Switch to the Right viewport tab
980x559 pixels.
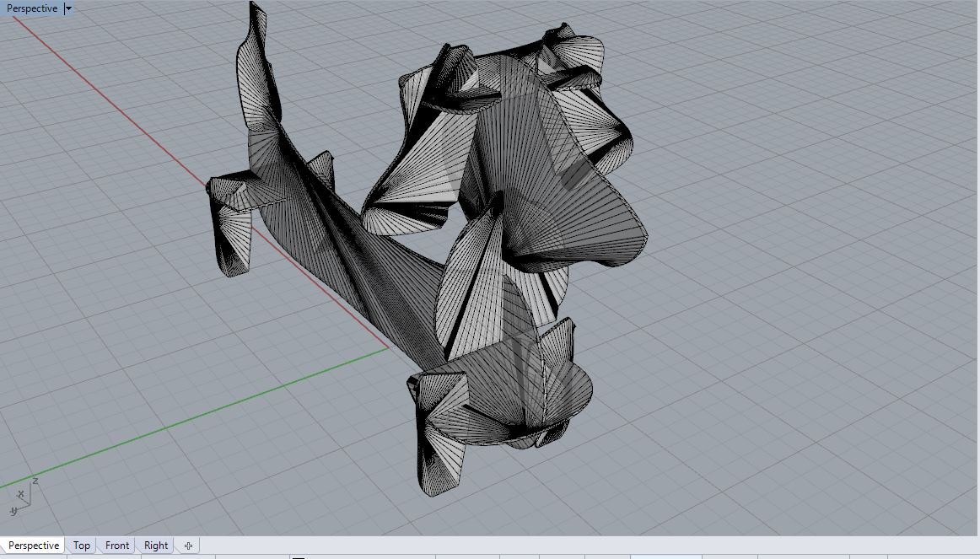pyautogui.click(x=156, y=546)
